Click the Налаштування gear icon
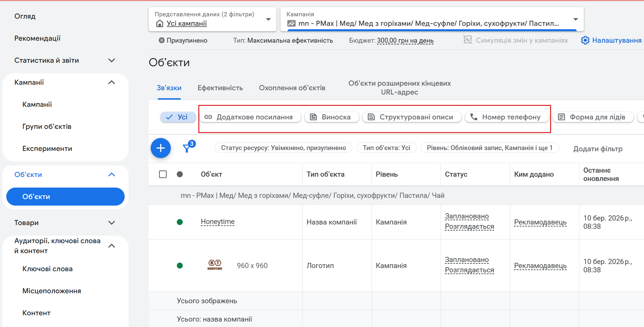 tap(585, 40)
